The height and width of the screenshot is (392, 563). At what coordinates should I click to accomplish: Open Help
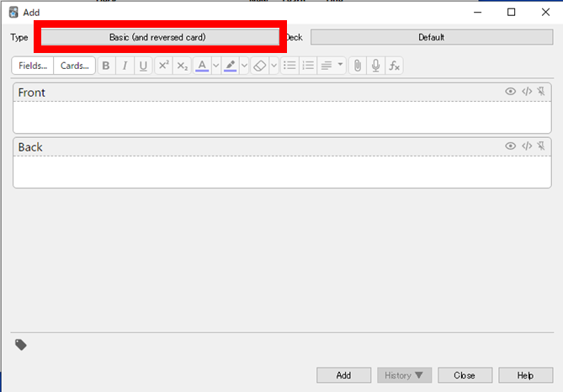pyautogui.click(x=526, y=375)
